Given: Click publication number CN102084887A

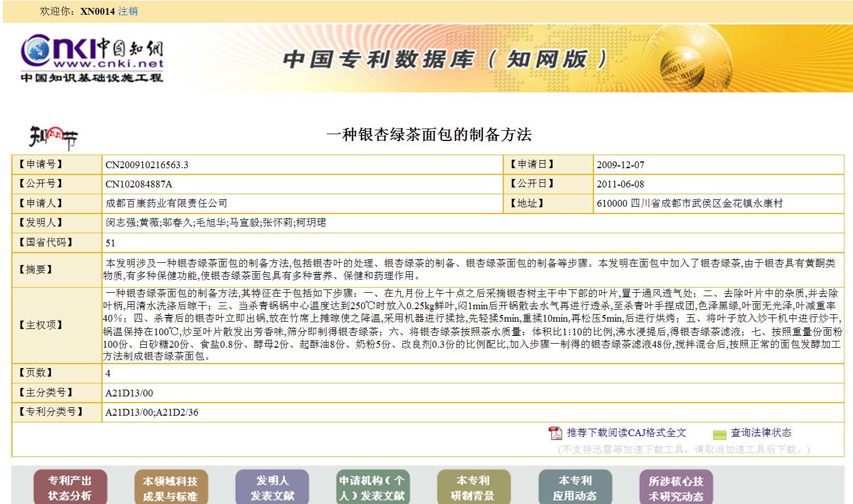Looking at the screenshot, I should [x=139, y=184].
